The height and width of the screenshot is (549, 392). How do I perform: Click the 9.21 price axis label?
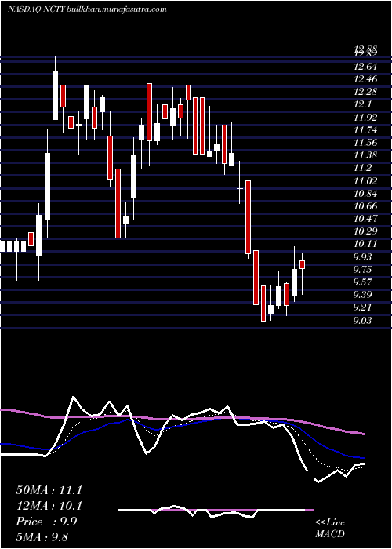coord(362,307)
